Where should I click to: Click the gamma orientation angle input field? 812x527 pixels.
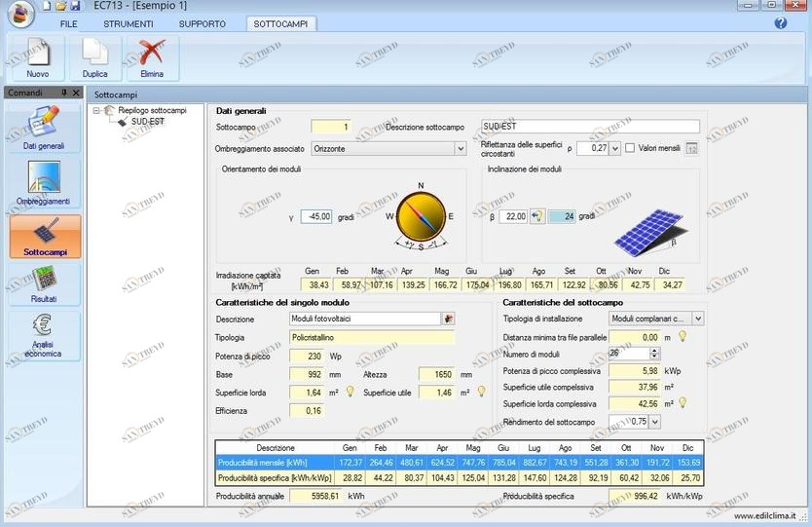[316, 216]
